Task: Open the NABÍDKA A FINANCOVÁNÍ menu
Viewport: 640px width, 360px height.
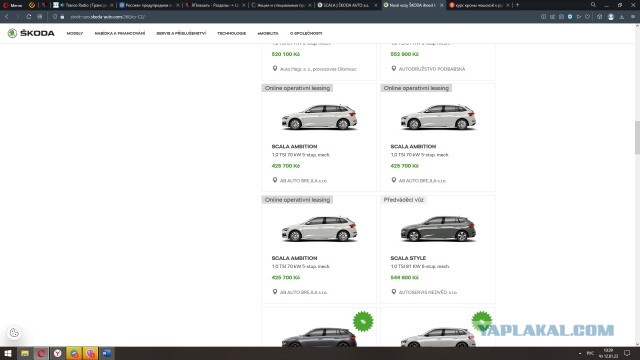Action: tap(120, 33)
